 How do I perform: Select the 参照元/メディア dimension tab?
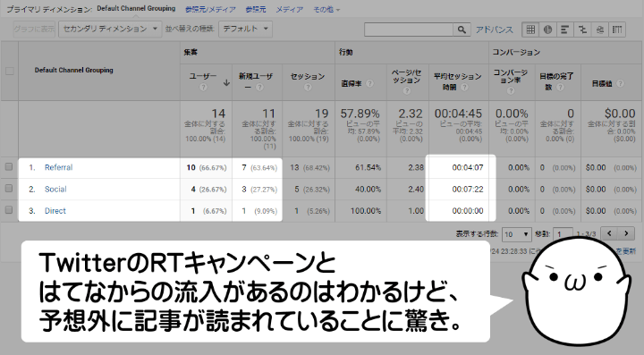click(210, 9)
